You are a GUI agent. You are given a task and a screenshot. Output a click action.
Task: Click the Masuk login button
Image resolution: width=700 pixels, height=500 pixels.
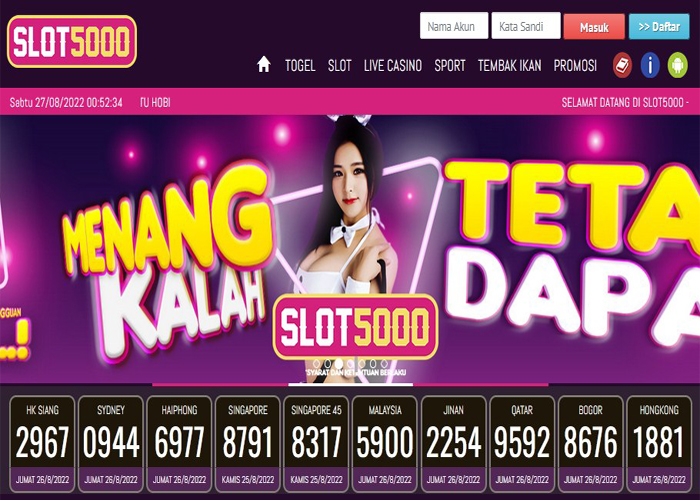pyautogui.click(x=594, y=27)
